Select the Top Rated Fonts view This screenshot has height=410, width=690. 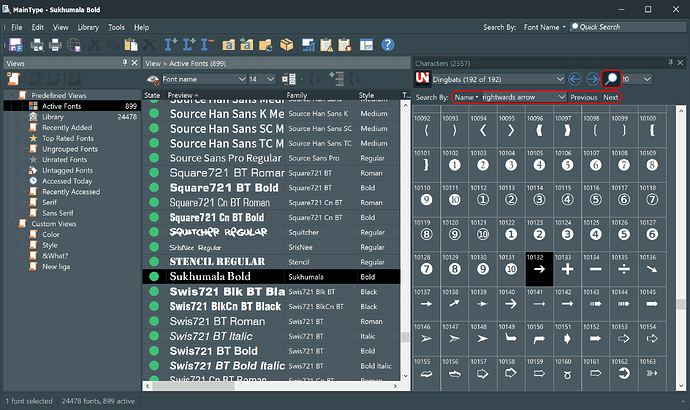point(69,138)
